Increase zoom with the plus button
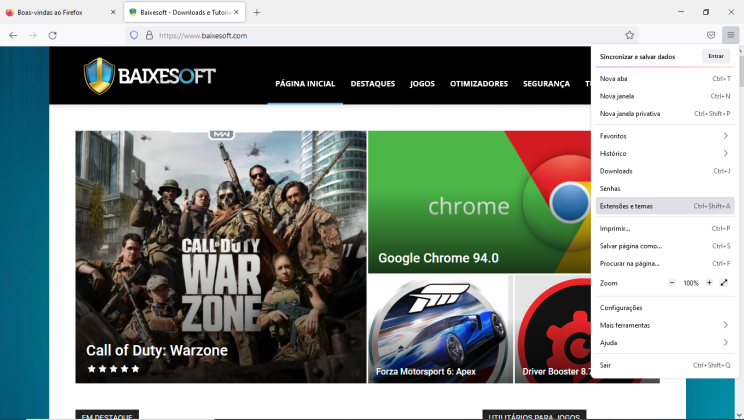 pos(709,283)
